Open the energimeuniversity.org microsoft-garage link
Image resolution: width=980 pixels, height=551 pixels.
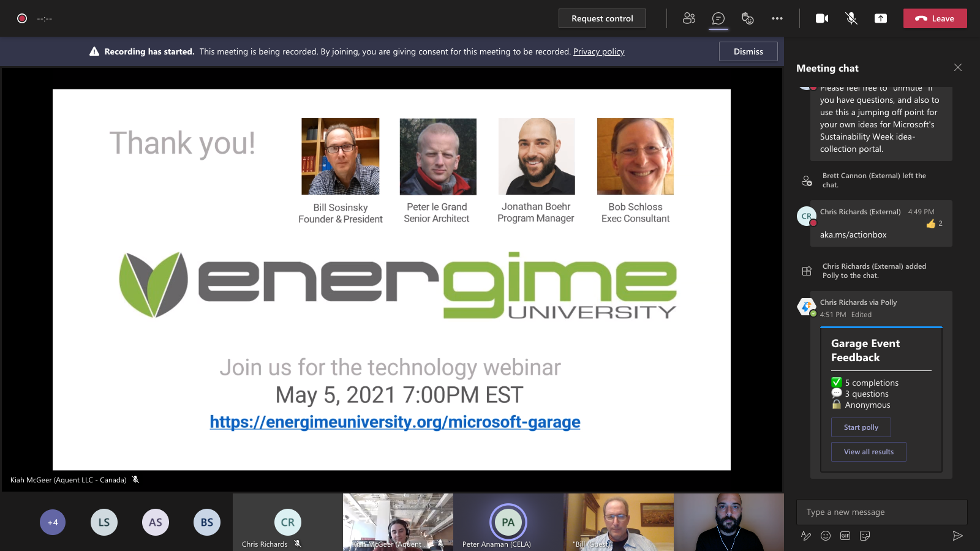[x=395, y=422]
